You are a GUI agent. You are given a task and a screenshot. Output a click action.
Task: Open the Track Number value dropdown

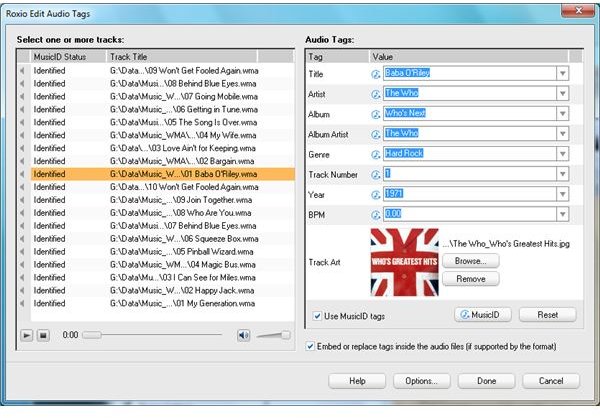point(562,174)
